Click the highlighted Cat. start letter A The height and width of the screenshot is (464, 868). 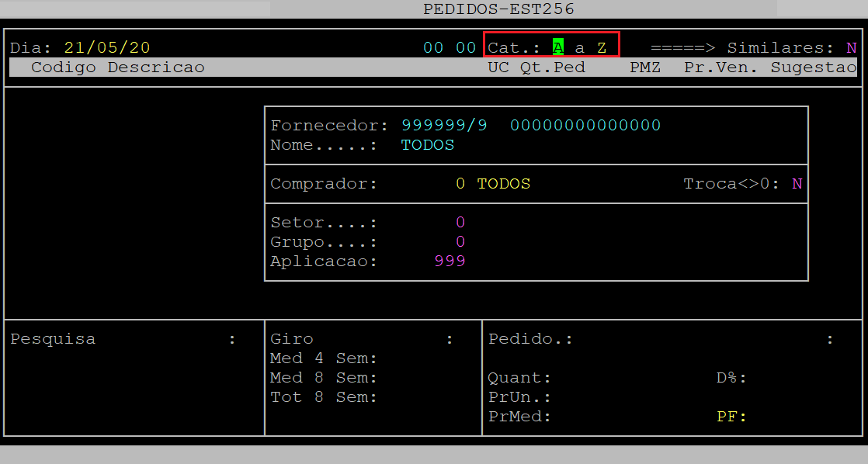coord(557,47)
